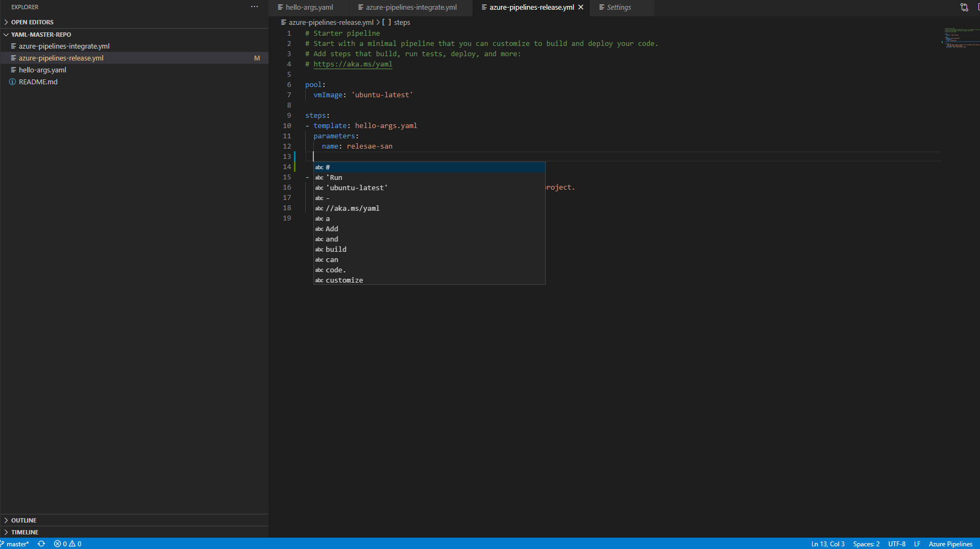This screenshot has height=549, width=980.
Task: Open the Source Control branch indicator showing master
Action: tap(17, 544)
